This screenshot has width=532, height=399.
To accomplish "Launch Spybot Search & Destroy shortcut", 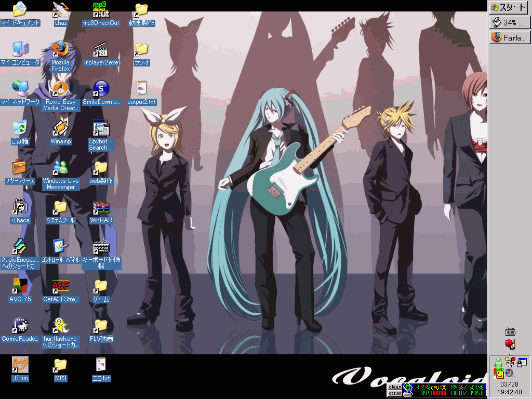I will pyautogui.click(x=101, y=128).
